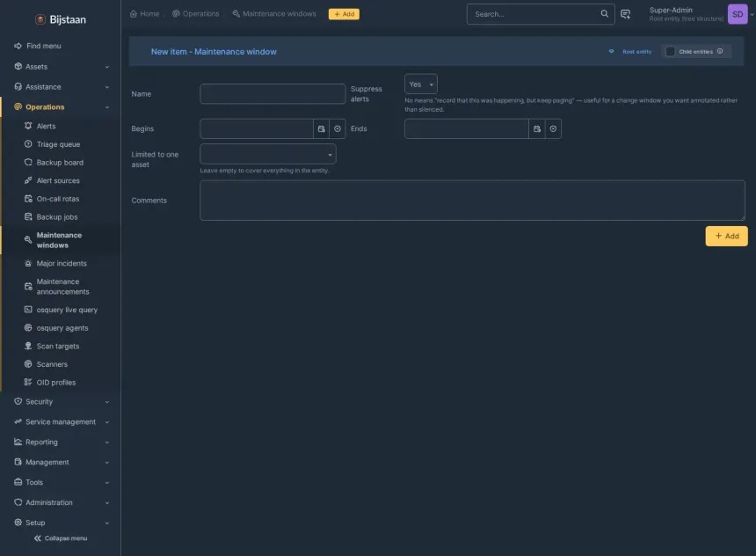Go to Operations breadcrumb

click(196, 13)
